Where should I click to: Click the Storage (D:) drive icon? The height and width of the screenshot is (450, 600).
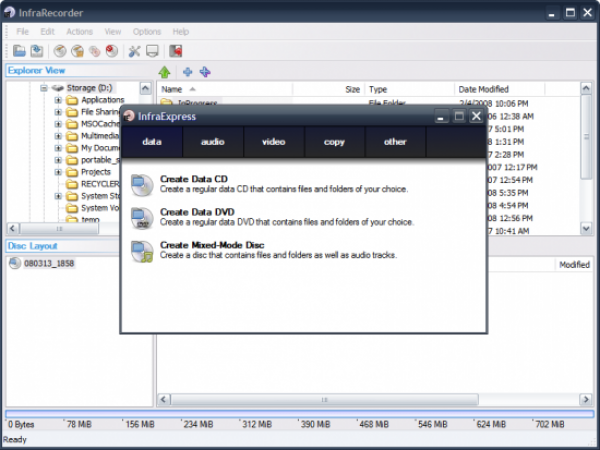tap(57, 88)
